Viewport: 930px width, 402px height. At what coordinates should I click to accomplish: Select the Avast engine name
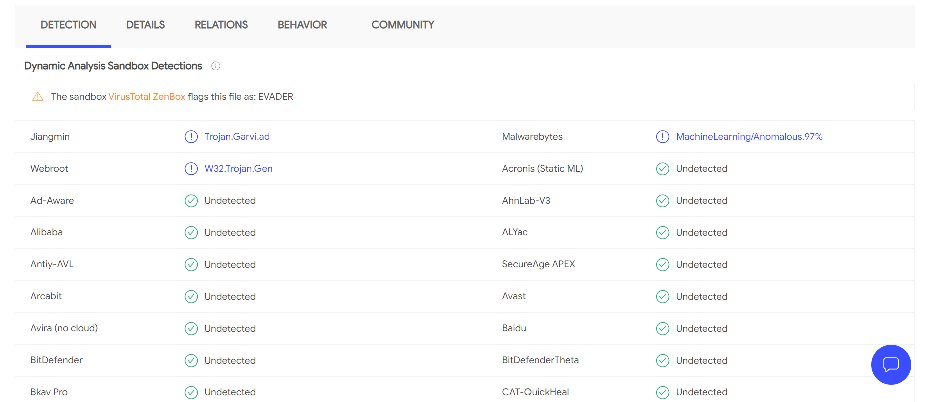point(514,296)
